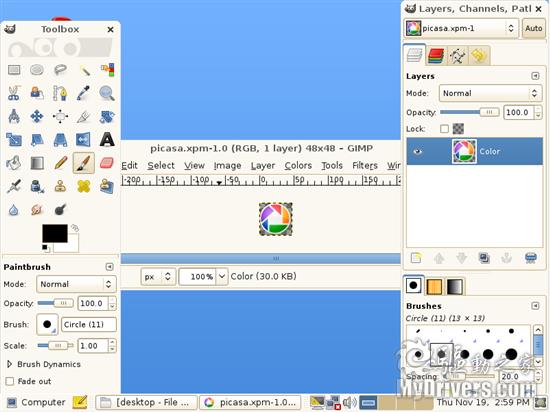Open the picasa.xpm-1 image selector dropdown
The height and width of the screenshot is (412, 550).
click(x=461, y=28)
